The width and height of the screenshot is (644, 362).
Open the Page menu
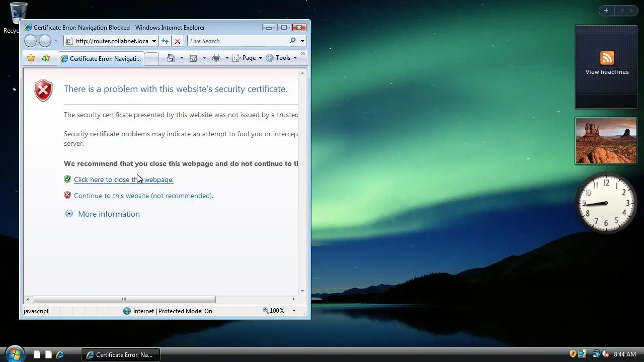248,58
